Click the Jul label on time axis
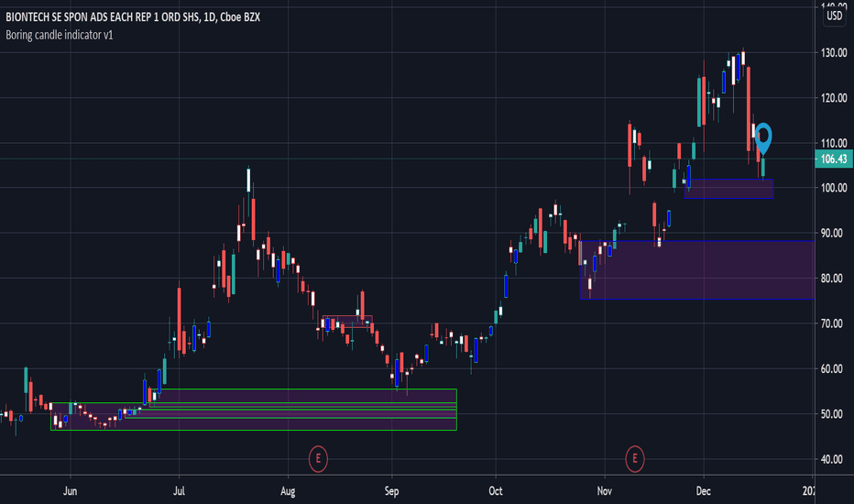 click(x=179, y=491)
